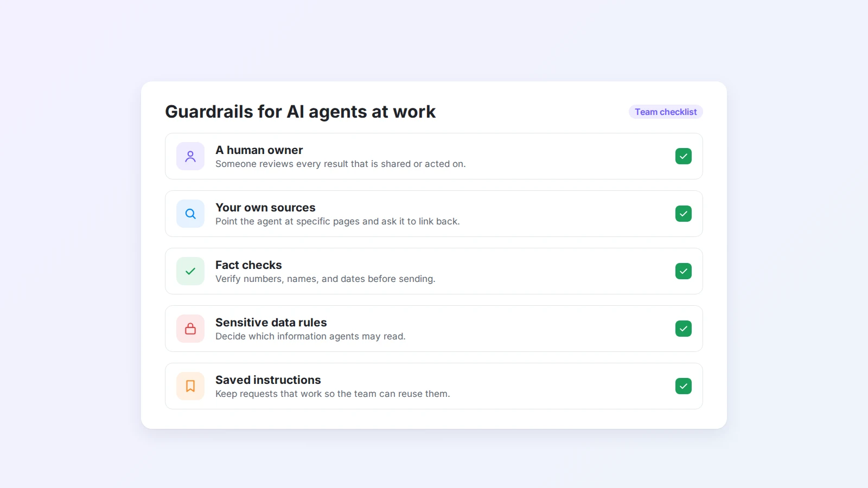Click the person icon for A human owner
868x488 pixels.
click(190, 156)
